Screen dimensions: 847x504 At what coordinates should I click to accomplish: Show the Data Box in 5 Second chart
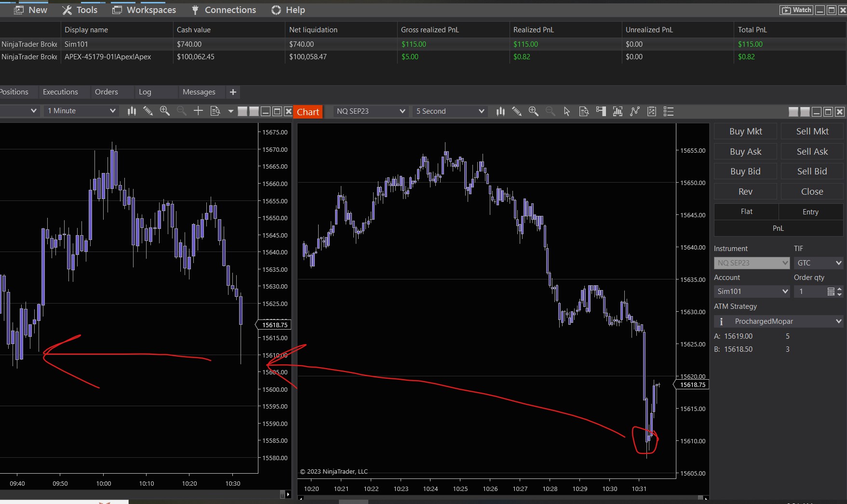[x=584, y=111]
